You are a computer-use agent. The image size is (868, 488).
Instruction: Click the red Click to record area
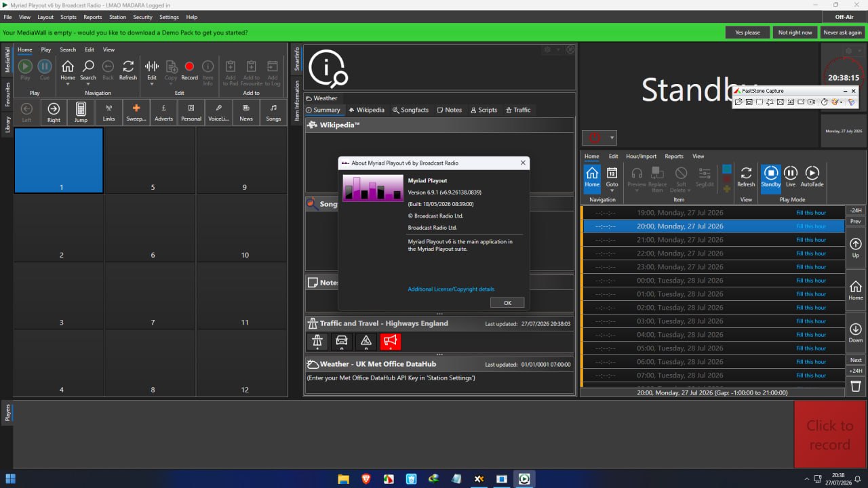coord(830,434)
